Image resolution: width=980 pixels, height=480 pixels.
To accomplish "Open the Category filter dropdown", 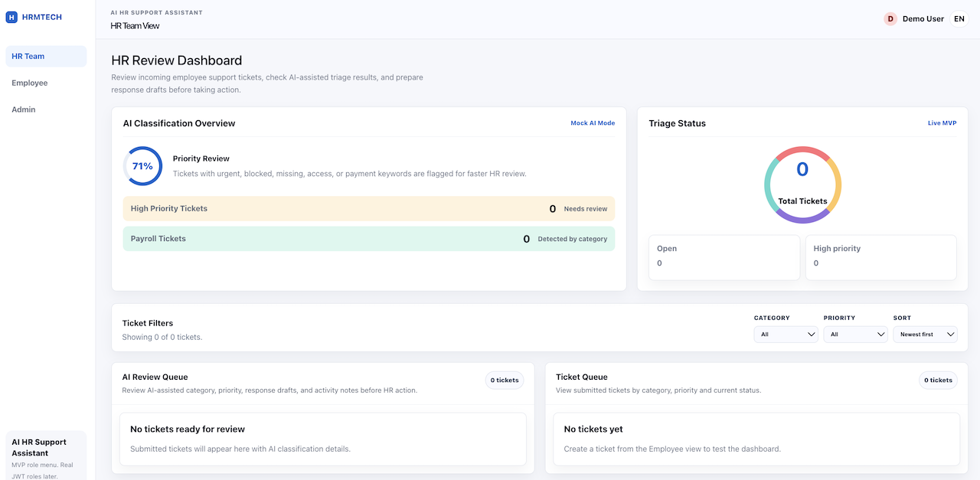I will (786, 335).
